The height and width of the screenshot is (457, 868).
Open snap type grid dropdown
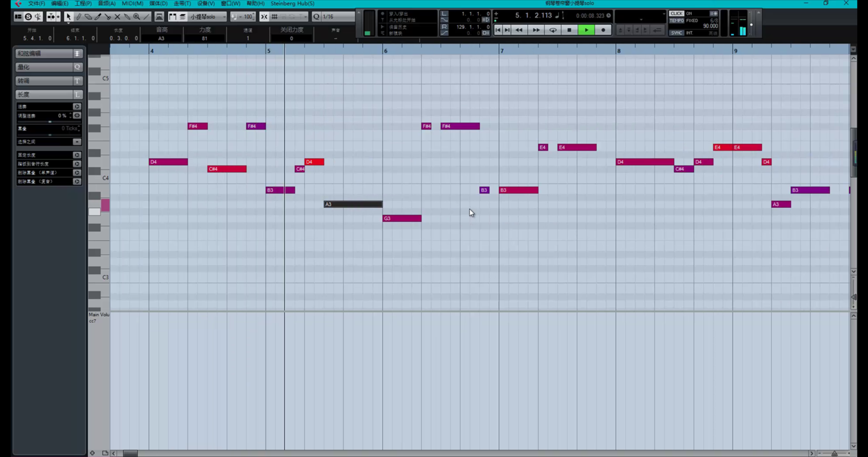click(x=274, y=17)
